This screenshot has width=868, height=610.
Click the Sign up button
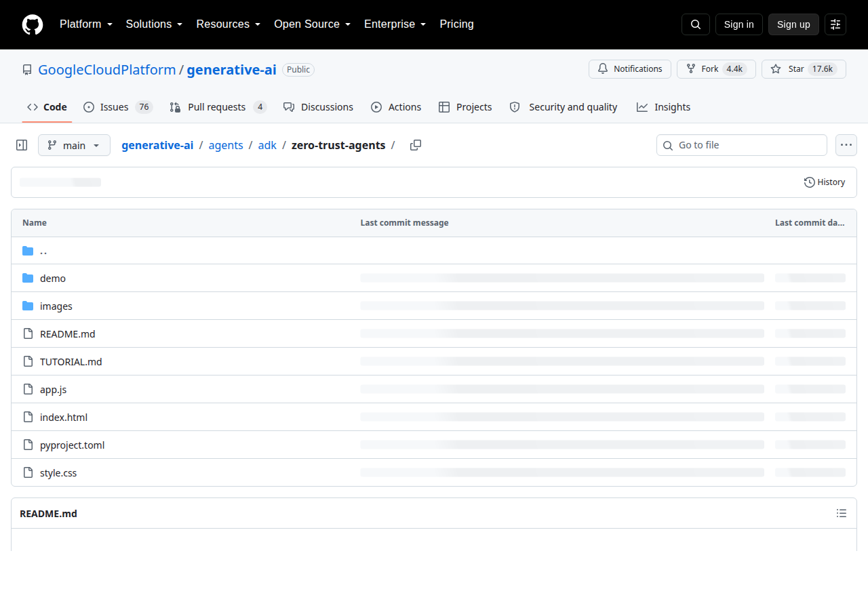[x=793, y=24]
